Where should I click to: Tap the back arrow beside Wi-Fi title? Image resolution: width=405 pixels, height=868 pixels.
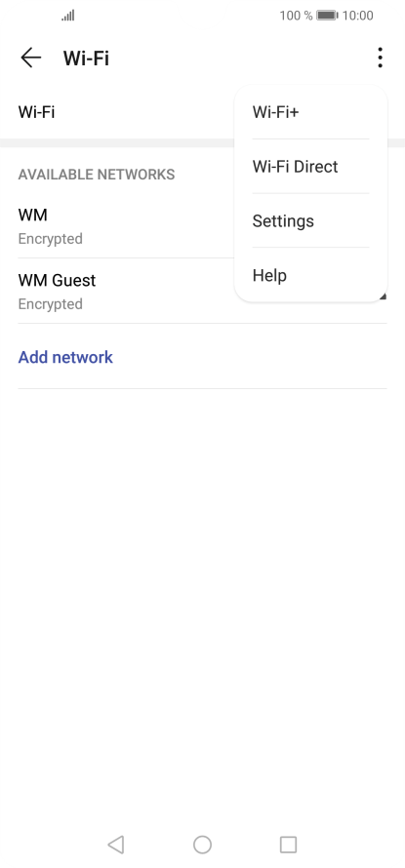click(x=30, y=58)
